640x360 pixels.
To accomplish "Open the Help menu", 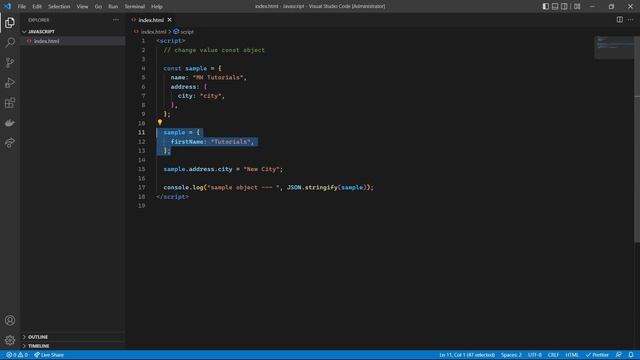I will [157, 6].
